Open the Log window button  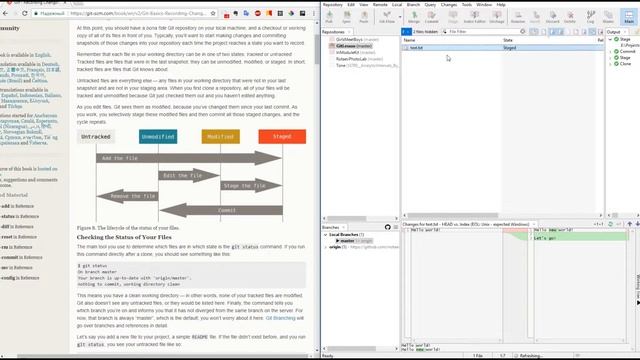[x=591, y=17]
